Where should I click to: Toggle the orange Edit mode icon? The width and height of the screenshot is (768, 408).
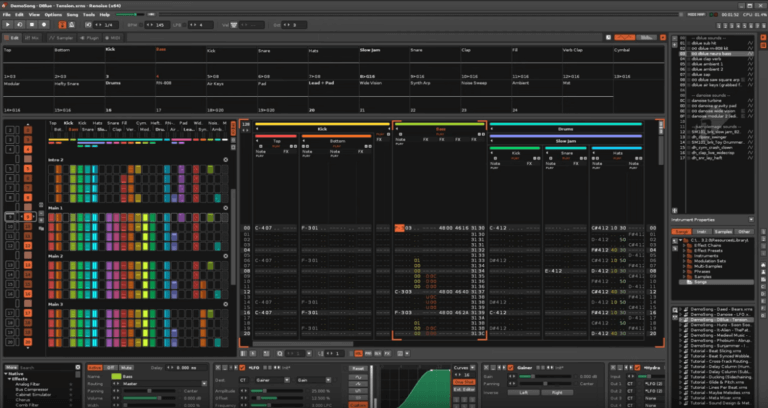61,25
